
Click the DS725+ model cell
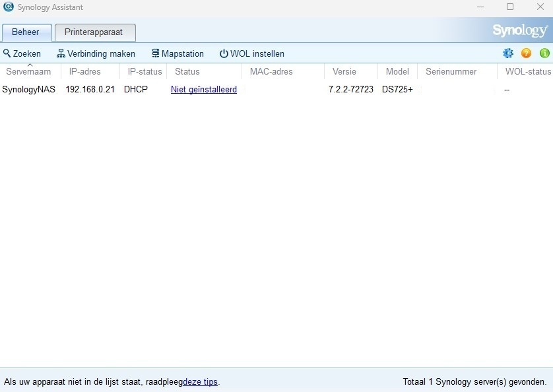[x=397, y=89]
